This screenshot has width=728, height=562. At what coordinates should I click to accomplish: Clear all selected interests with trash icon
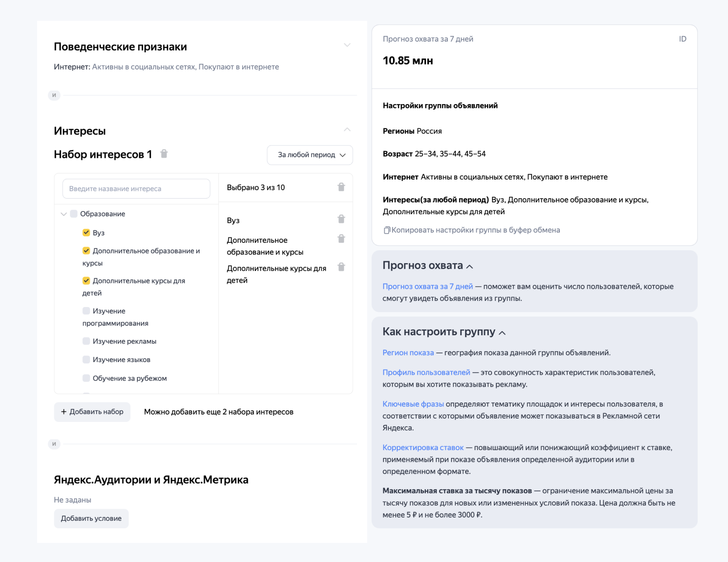point(341,186)
